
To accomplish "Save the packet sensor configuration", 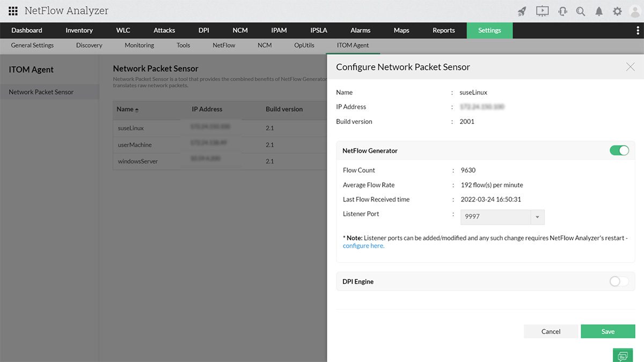I will coord(608,331).
